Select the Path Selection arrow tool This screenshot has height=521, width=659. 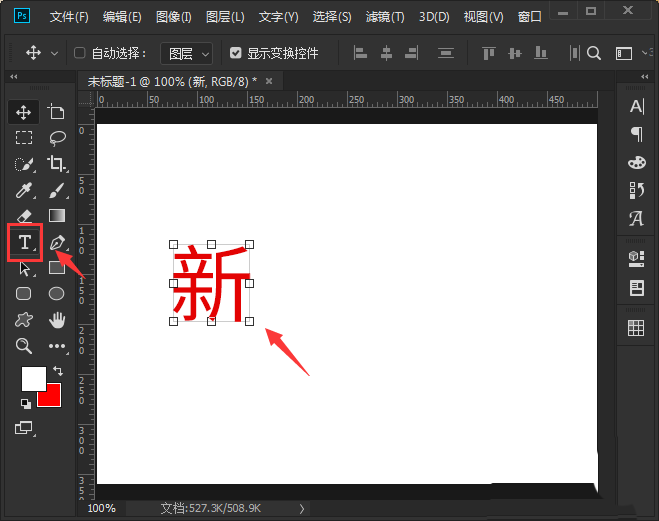[24, 268]
